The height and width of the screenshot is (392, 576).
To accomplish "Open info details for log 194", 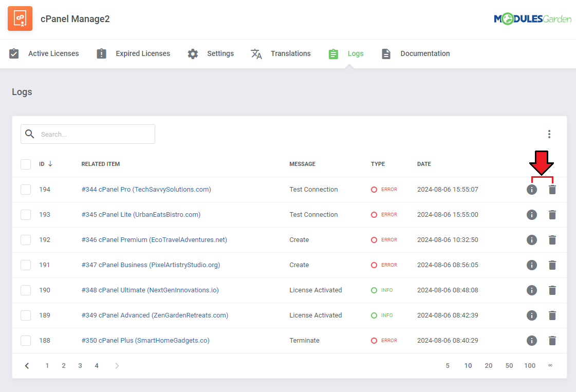I will click(531, 190).
